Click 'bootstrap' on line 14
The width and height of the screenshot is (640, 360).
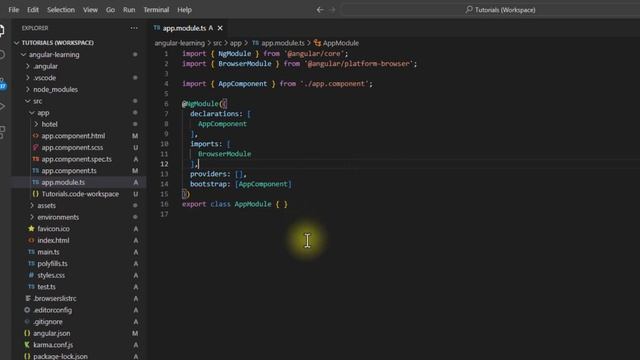pos(208,184)
